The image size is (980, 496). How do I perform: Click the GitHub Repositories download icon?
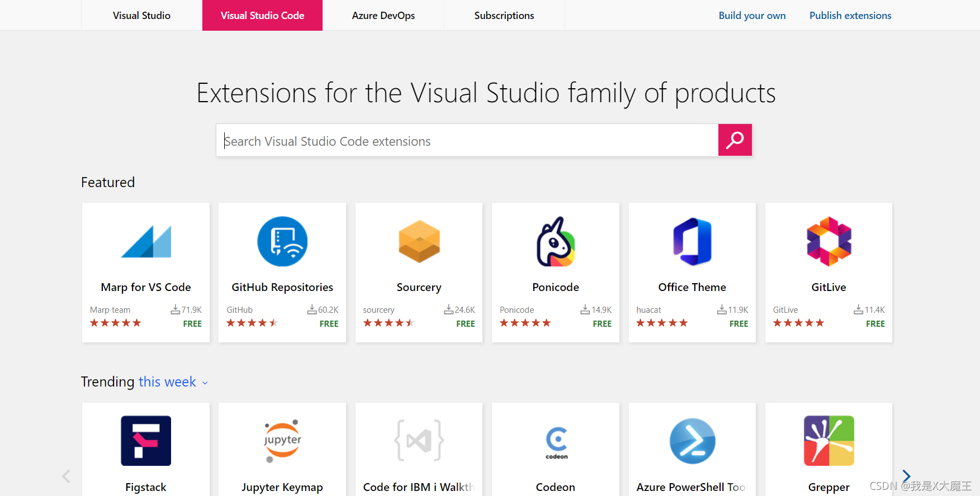click(x=312, y=309)
